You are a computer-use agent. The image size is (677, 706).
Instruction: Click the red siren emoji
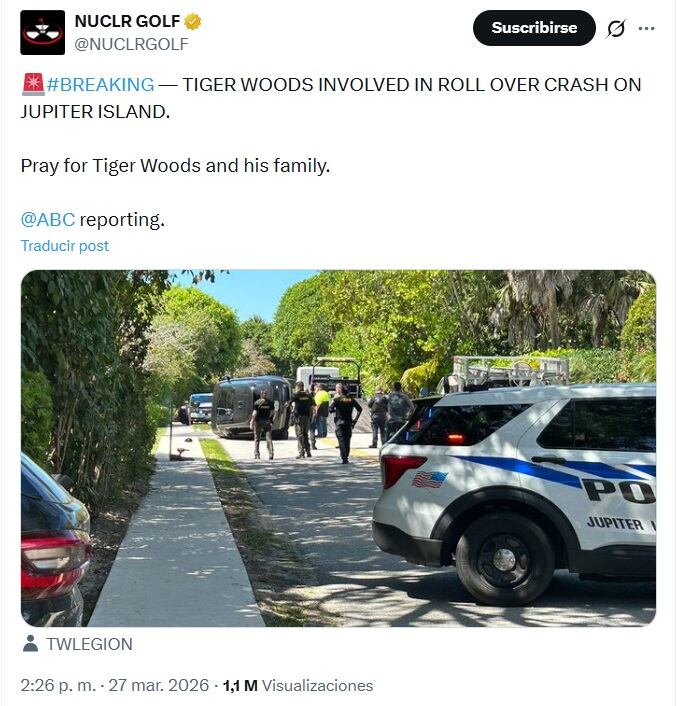click(33, 85)
